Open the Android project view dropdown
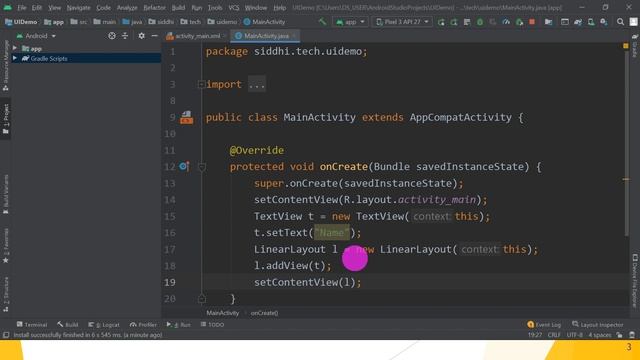 point(36,36)
